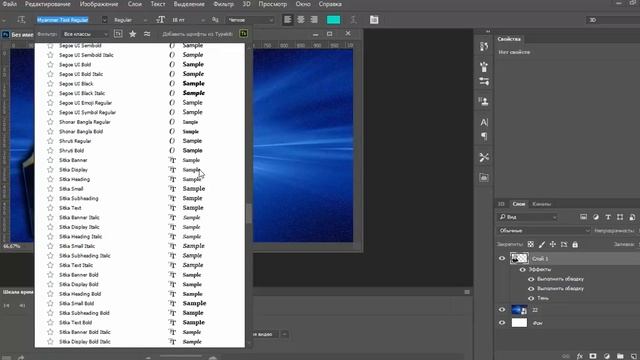Open the History panel icon

pyautogui.click(x=484, y=47)
